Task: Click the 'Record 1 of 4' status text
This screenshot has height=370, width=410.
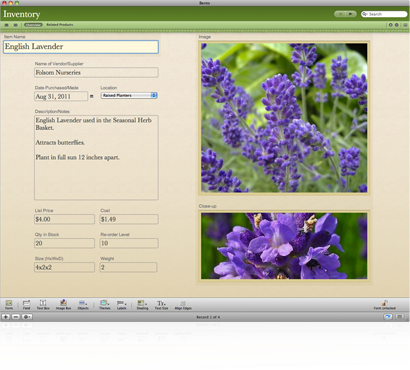Action: pyautogui.click(x=208, y=317)
